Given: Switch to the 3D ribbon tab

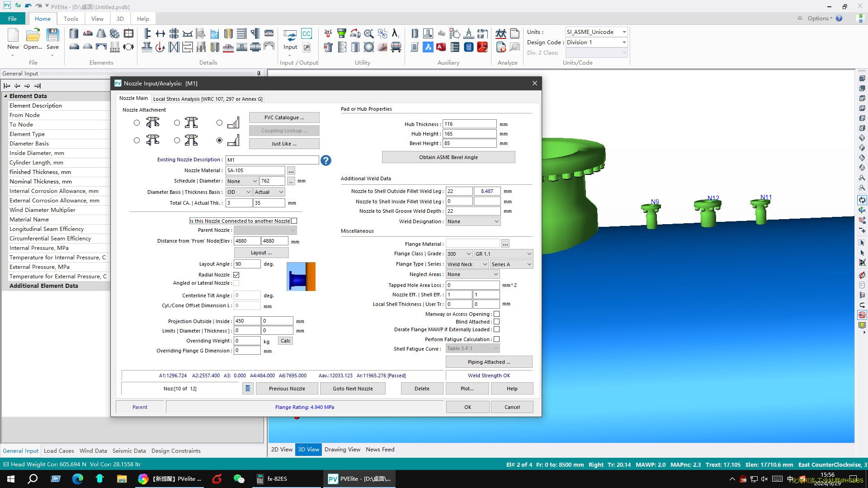Looking at the screenshot, I should tap(120, 19).
